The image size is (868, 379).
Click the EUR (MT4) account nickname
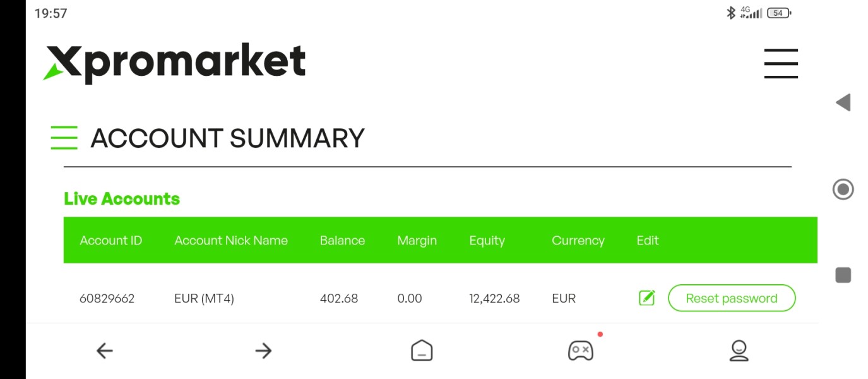[204, 299]
